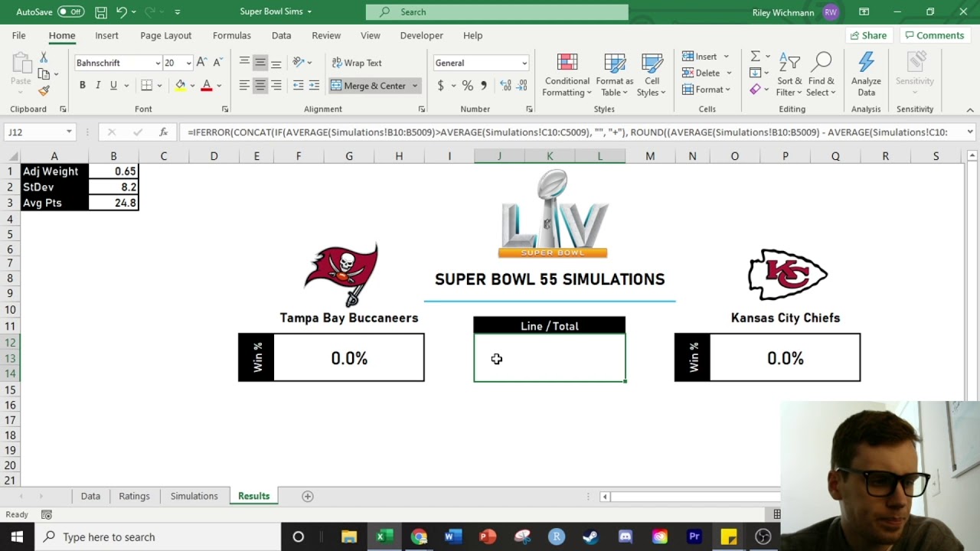Open Merge & Center dropdown arrow
980x551 pixels.
[415, 86]
